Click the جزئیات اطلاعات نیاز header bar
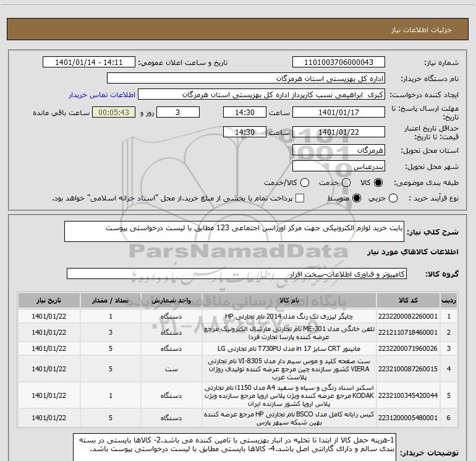 click(238, 30)
